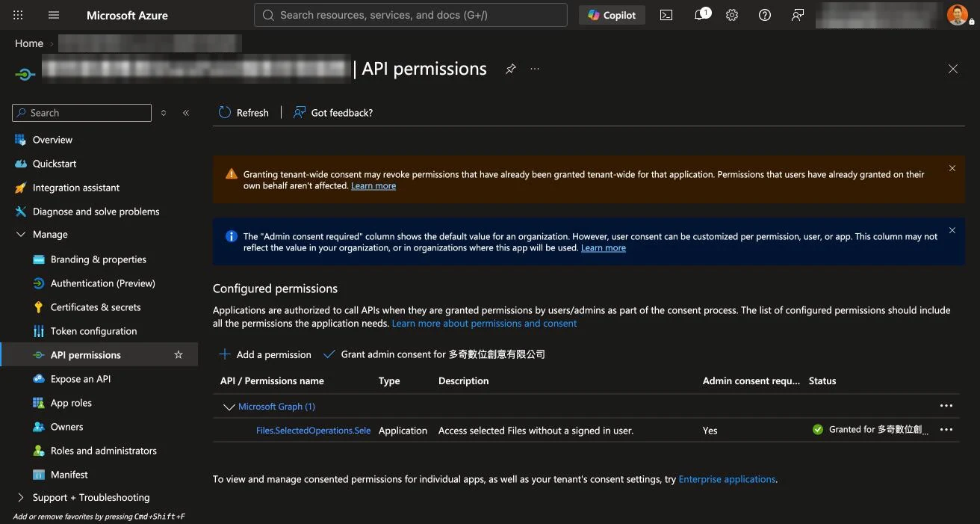Click the Status column header
This screenshot has width=980, height=524.
tap(822, 380)
